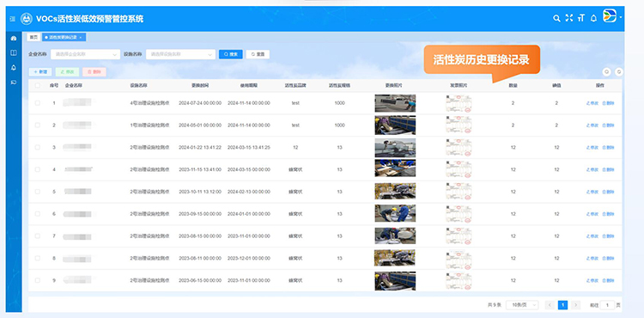Click the page jump input field

(x=607, y=305)
